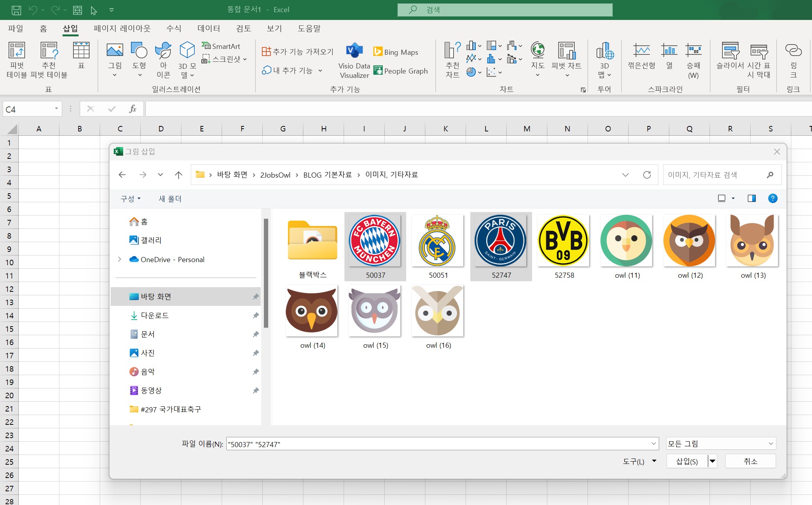812x505 pixels.
Task: Click the sidebar vertical scrollbar
Action: (x=266, y=273)
